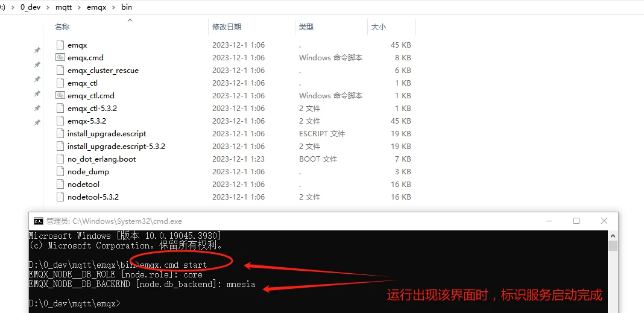The height and width of the screenshot is (313, 644).
Task: Sort files by 类型 column
Action: (x=306, y=27)
